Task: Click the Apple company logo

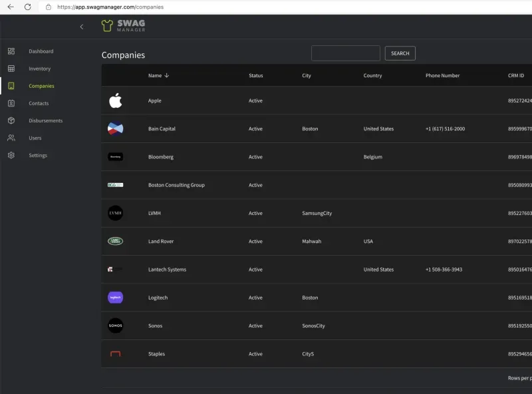Action: point(115,100)
